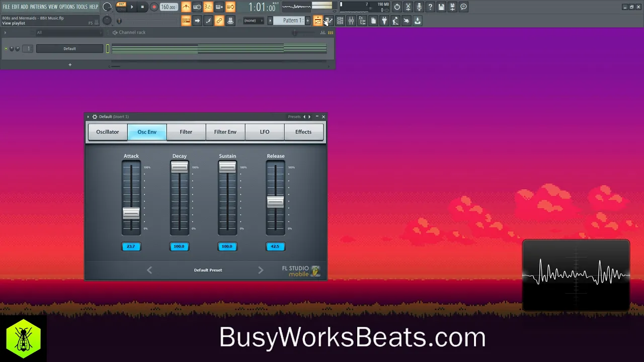The height and width of the screenshot is (362, 644).
Task: Toggle step editing mode icon
Action: [208, 21]
